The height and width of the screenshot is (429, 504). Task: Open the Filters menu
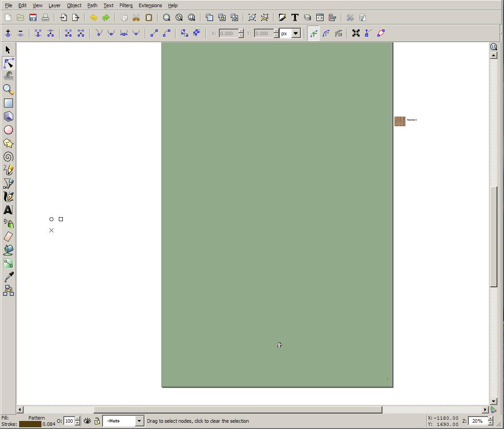coord(126,5)
